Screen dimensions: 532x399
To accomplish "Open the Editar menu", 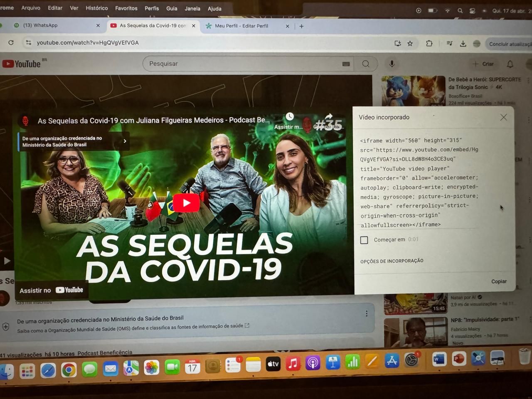I will coord(55,8).
